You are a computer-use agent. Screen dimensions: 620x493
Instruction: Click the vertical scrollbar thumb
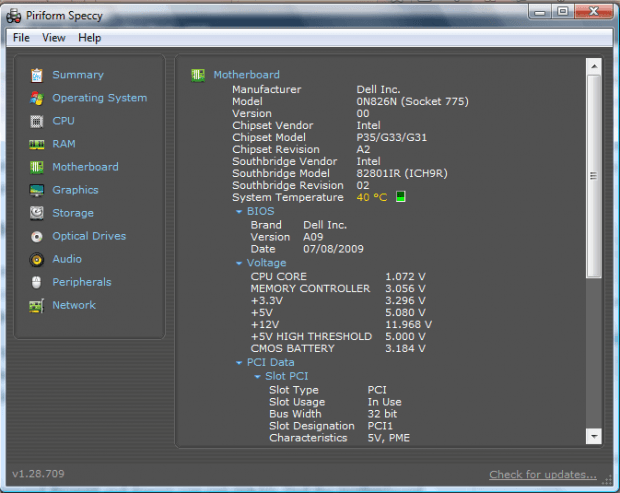(594, 176)
